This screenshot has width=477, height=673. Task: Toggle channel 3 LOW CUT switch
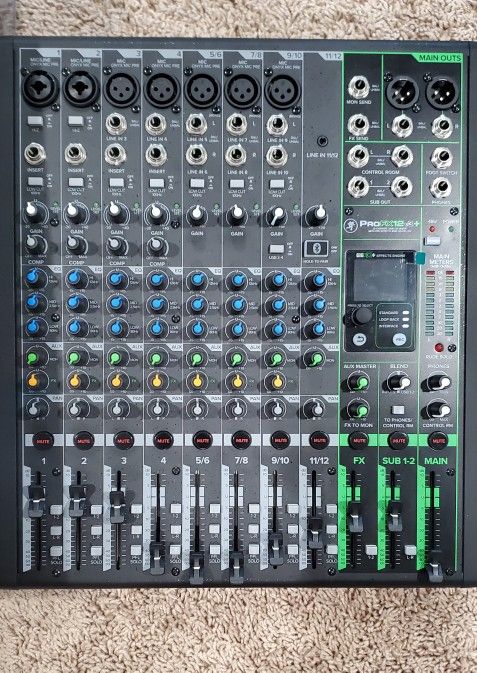pos(116,182)
